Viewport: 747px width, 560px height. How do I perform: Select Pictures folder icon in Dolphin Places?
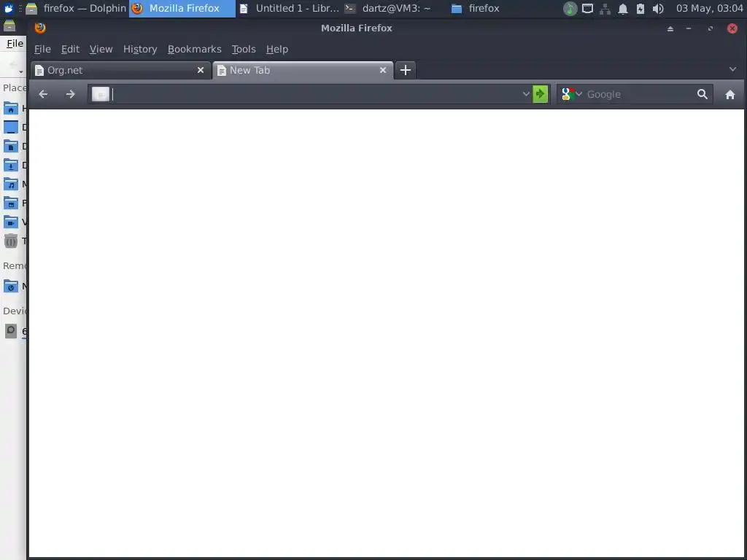pyautogui.click(x=10, y=203)
